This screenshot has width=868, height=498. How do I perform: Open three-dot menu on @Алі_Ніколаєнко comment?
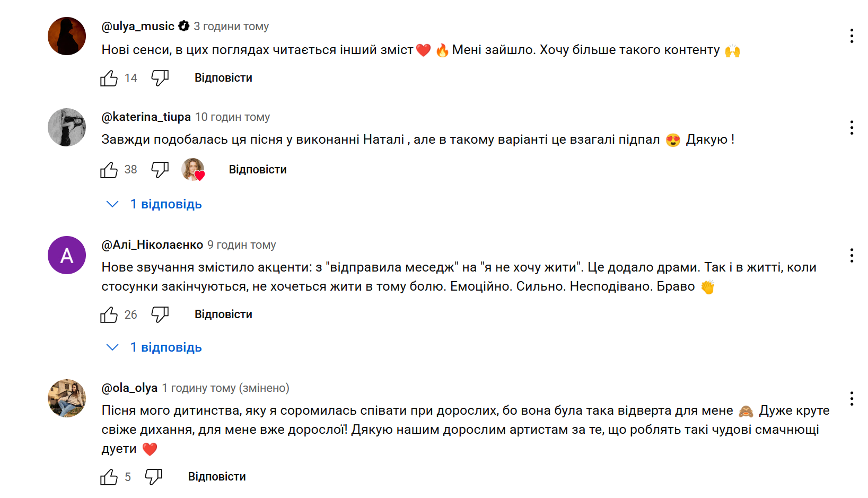852,256
